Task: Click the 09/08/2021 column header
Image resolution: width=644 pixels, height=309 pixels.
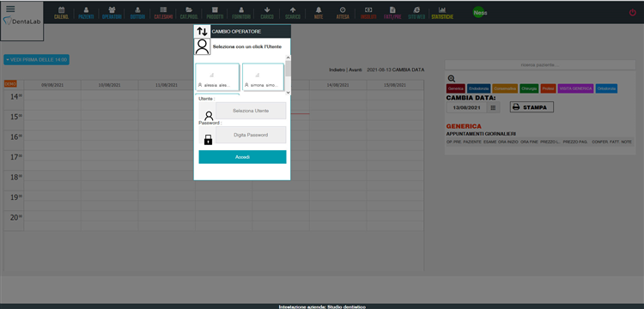Action: coord(52,85)
